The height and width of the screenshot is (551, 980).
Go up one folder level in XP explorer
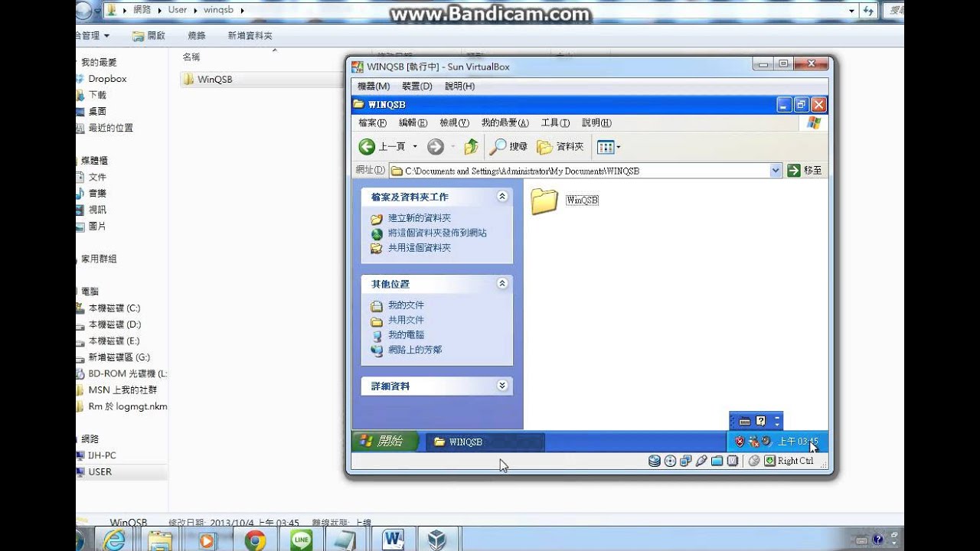pos(472,146)
